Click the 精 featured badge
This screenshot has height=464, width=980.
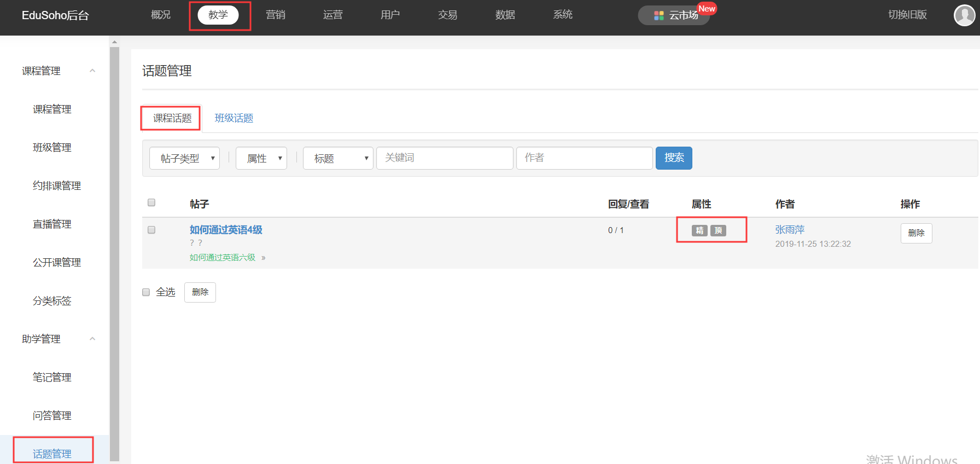click(699, 230)
